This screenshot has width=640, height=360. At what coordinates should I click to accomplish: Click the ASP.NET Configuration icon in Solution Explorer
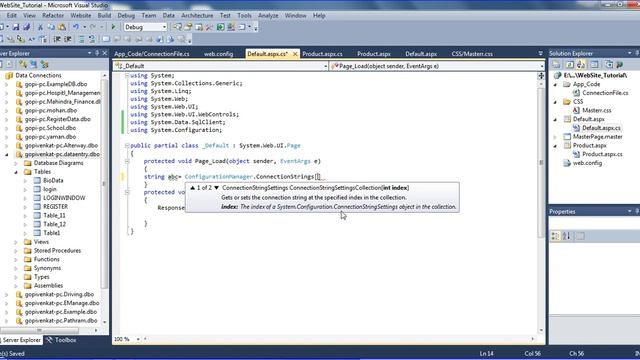coord(620,64)
